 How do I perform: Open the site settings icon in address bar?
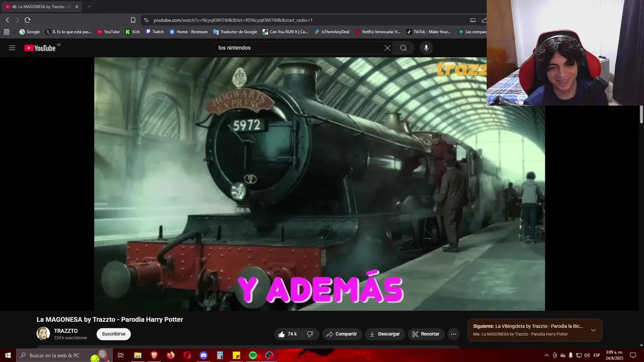(x=146, y=20)
